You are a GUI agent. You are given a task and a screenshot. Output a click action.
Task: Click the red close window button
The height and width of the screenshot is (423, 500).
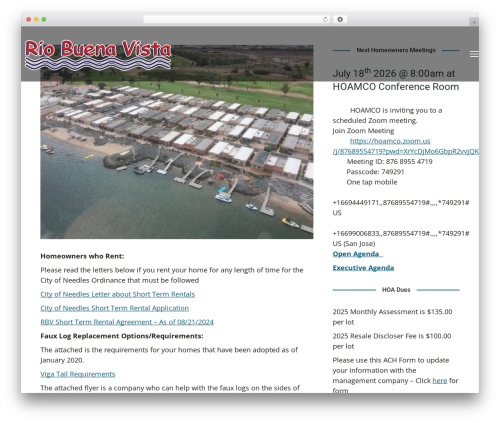tap(29, 20)
